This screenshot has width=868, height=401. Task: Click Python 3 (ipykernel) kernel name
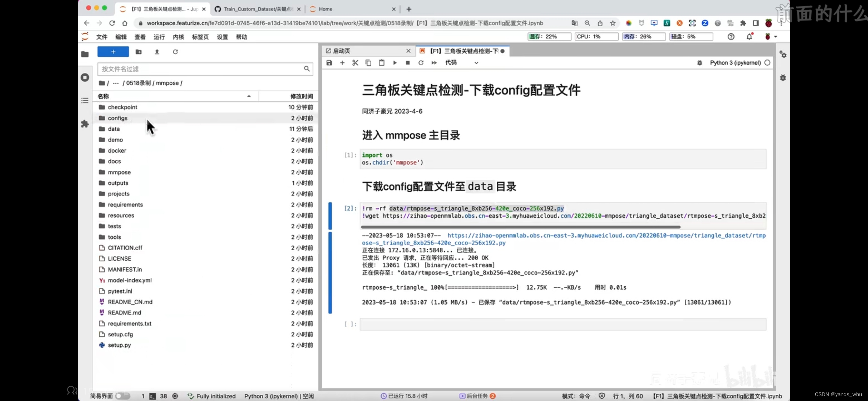click(x=735, y=63)
